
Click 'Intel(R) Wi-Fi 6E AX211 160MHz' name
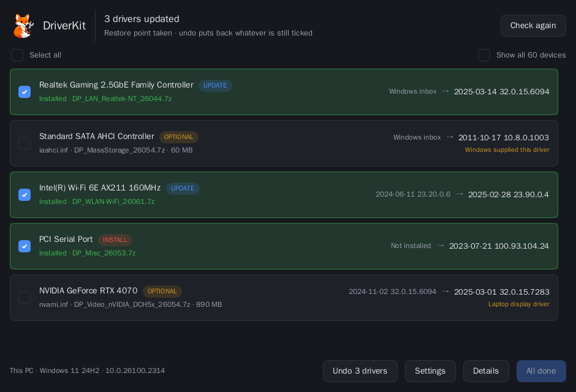tap(100, 187)
